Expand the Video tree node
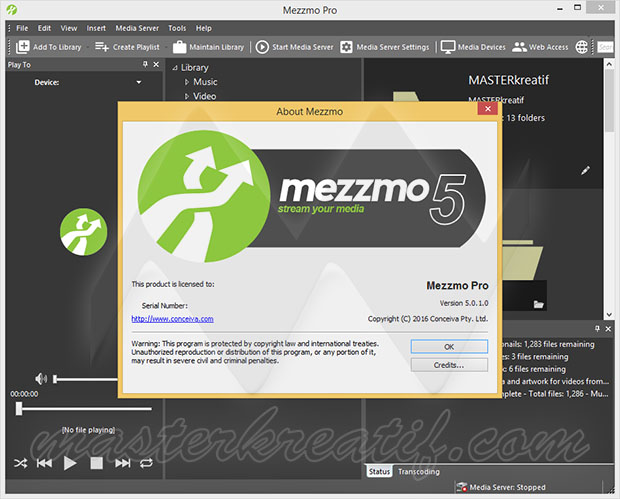620x499 pixels. pos(187,96)
